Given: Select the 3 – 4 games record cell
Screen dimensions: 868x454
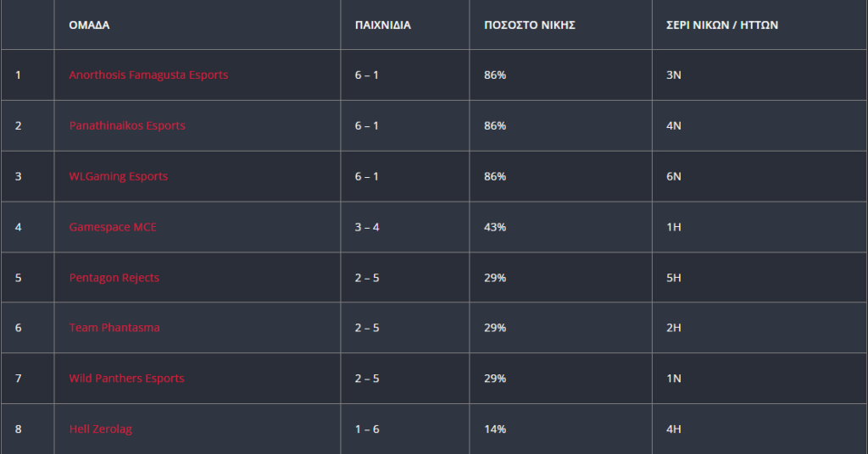Looking at the screenshot, I should coord(405,227).
